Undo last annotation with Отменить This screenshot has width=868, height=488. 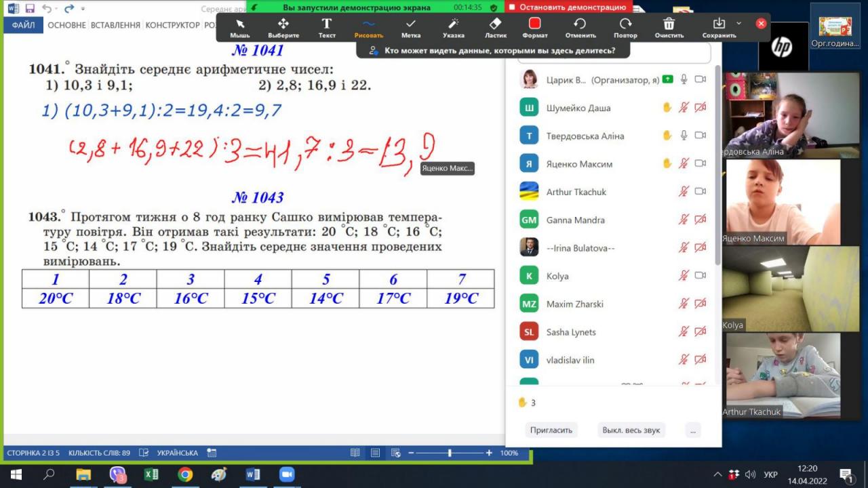[580, 28]
